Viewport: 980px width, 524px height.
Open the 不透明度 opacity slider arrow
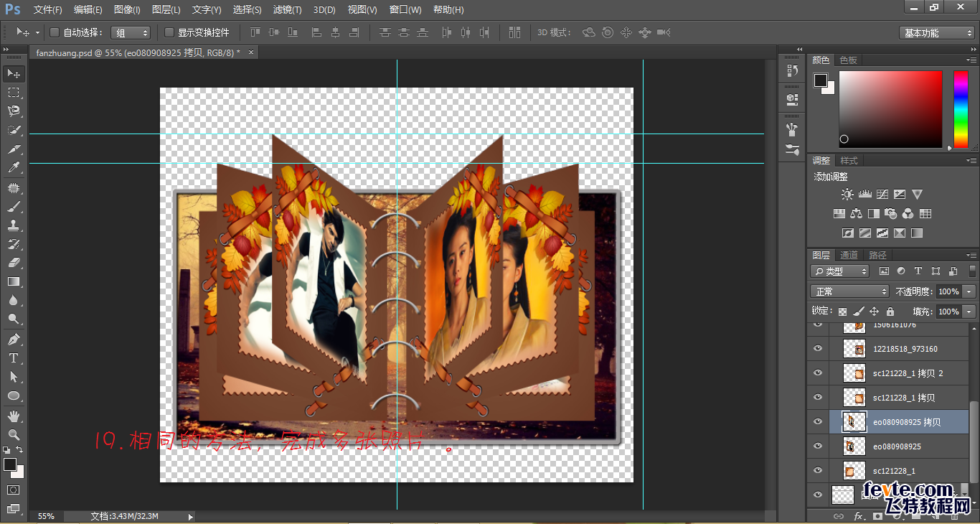[969, 291]
